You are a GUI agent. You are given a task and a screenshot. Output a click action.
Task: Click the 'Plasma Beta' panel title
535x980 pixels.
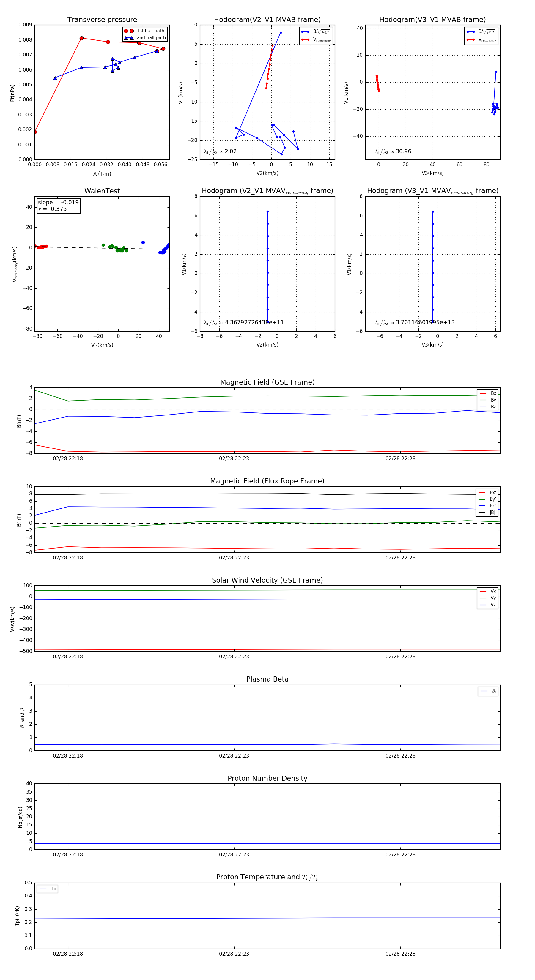(x=267, y=679)
